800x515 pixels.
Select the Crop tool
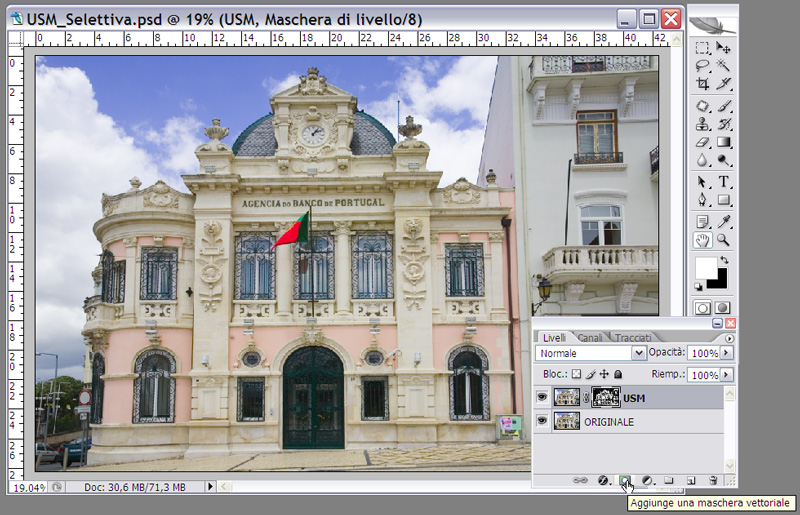pos(702,84)
